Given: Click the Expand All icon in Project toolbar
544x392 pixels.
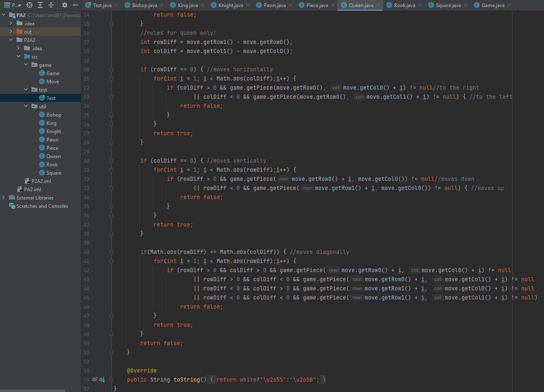Looking at the screenshot, I should 40,5.
